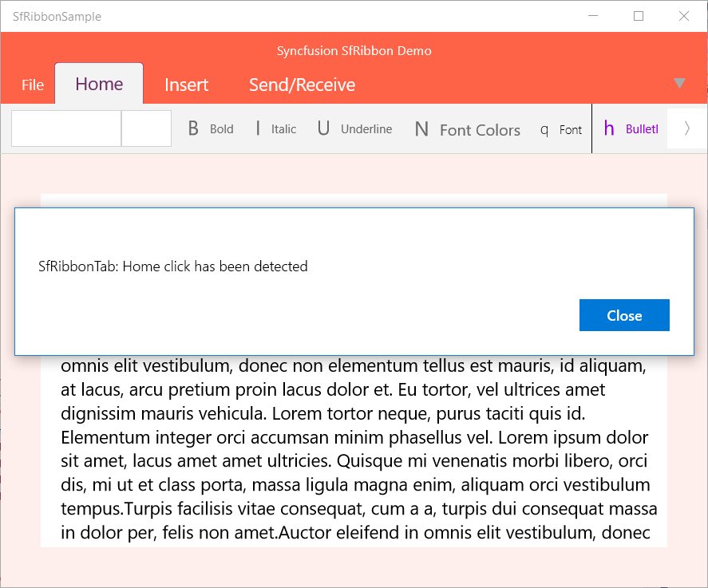Close the Home click detected dialog
Image resolution: width=708 pixels, height=588 pixels.
pos(624,315)
